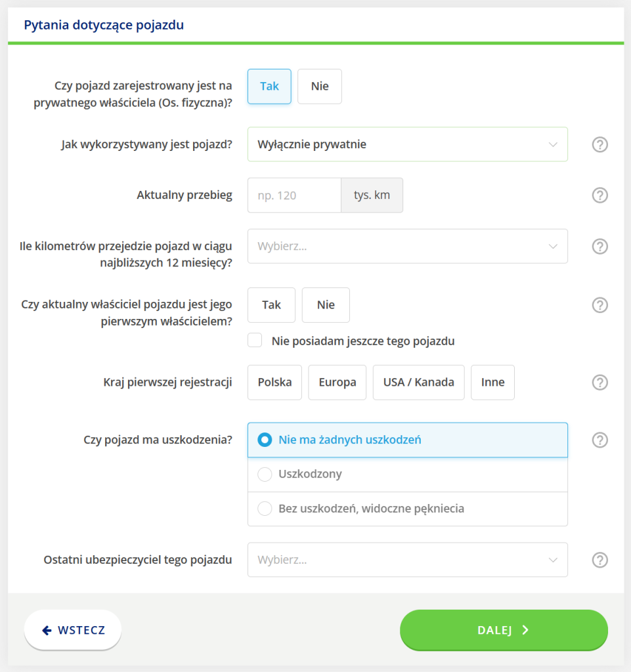Click help icon for vehicle usage question
Viewport: 631px width, 672px height.
pos(599,144)
